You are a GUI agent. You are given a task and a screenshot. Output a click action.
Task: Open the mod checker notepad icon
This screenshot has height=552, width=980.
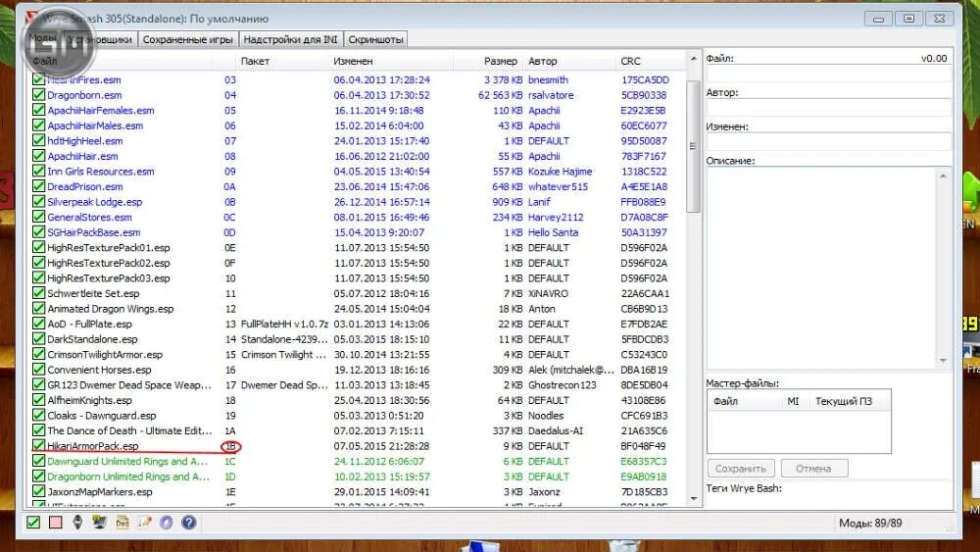click(x=144, y=522)
